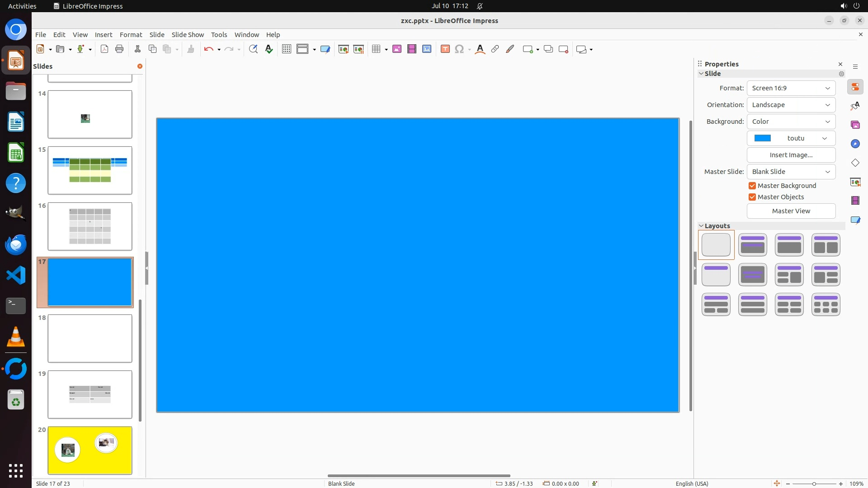Uncheck the Master Background checkbox
868x488 pixels.
point(752,186)
